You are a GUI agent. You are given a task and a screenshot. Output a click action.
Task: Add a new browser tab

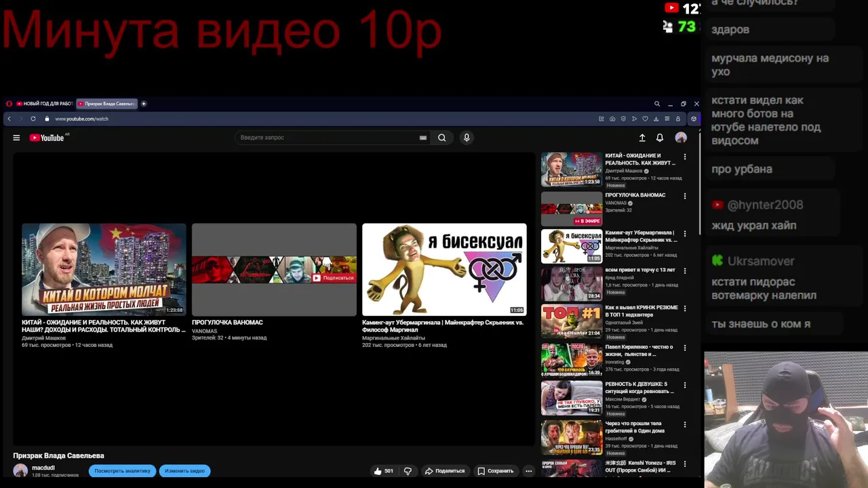pyautogui.click(x=144, y=104)
